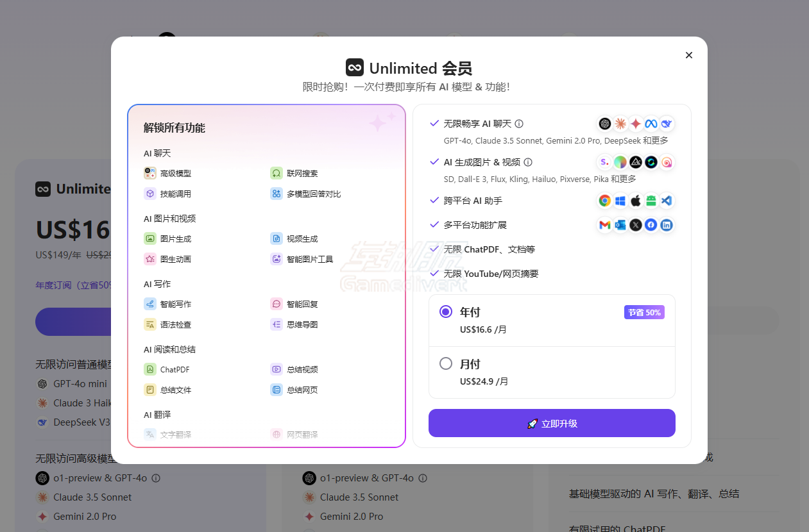Click the 节省 50% discount badge
The width and height of the screenshot is (809, 532).
point(644,312)
